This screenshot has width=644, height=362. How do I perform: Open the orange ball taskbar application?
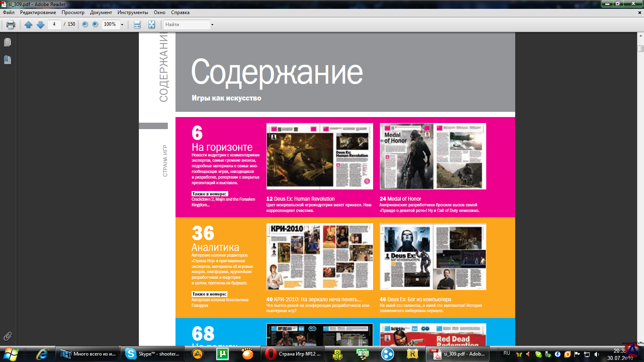[248, 354]
